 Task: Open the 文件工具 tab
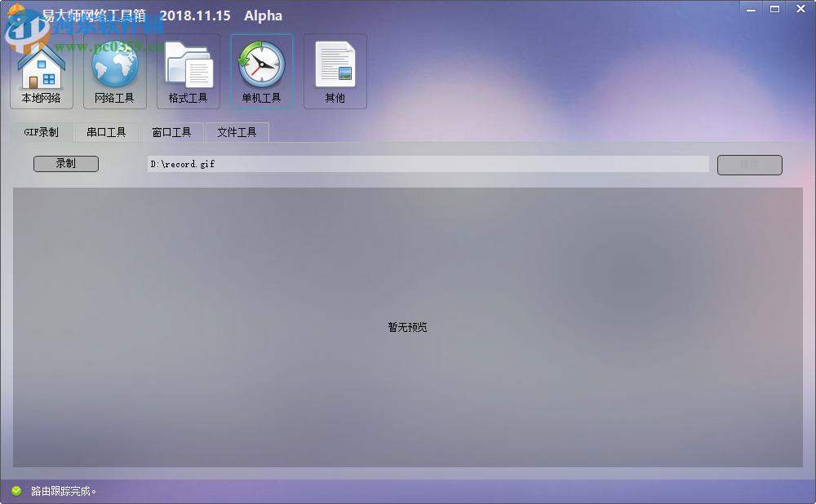point(237,131)
